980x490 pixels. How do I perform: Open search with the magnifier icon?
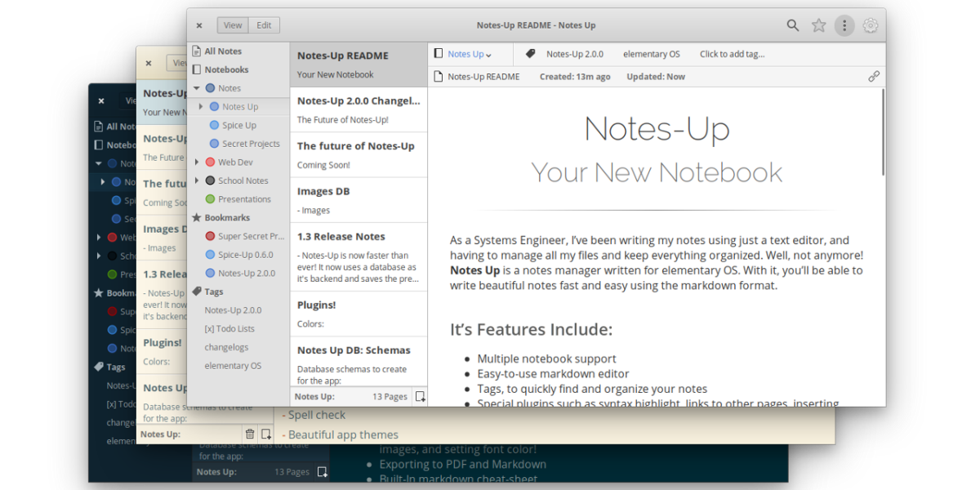(x=792, y=25)
